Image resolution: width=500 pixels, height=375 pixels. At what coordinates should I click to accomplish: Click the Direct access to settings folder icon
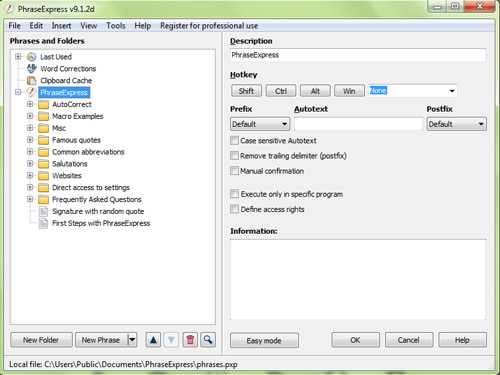(43, 188)
